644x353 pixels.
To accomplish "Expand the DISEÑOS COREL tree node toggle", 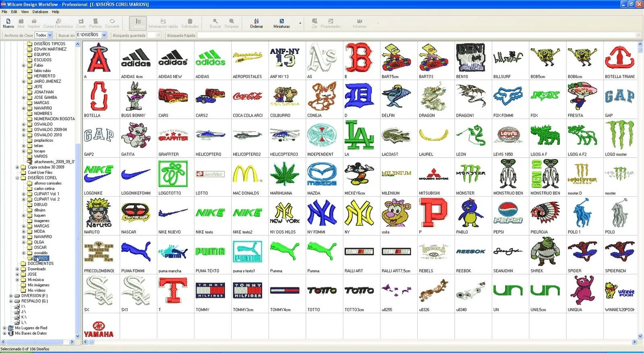I will (x=17, y=178).
